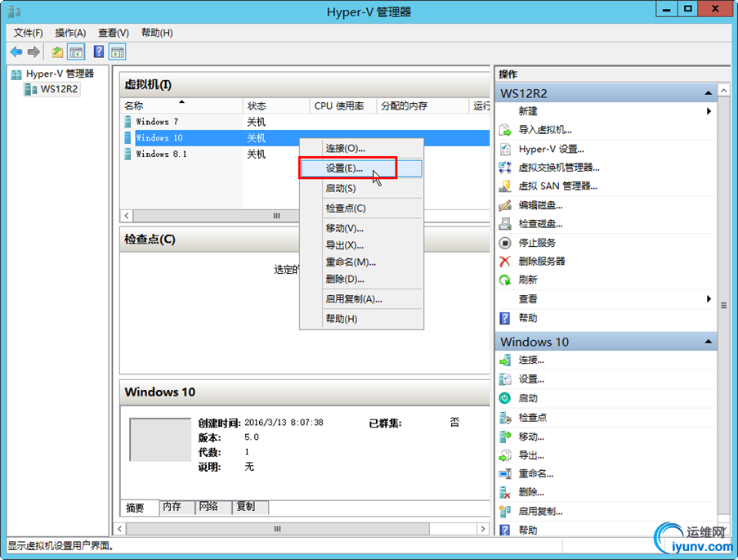Click the Windows 10 preview thumbnail
Screen dimensions: 738x560
tap(160, 440)
